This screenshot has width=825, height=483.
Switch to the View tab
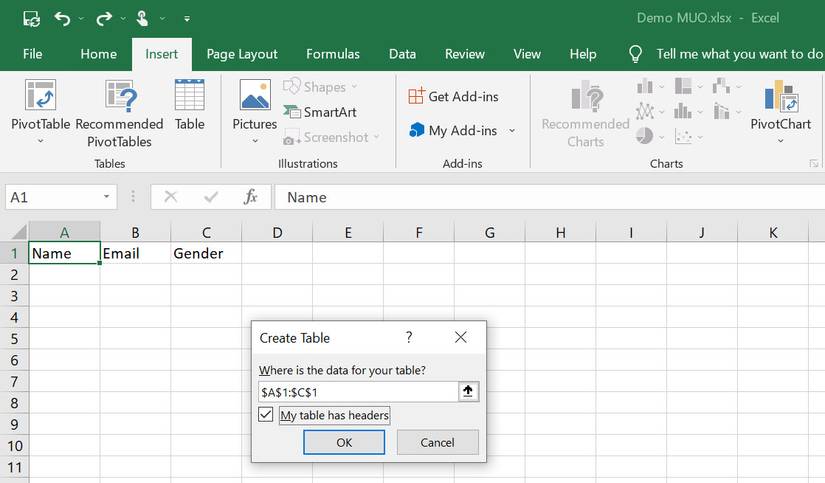coord(527,54)
